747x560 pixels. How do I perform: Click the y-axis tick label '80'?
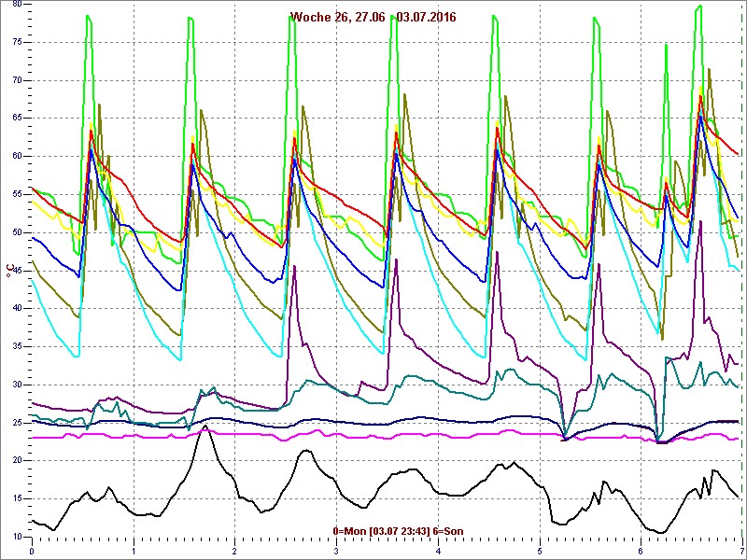tap(17, 4)
